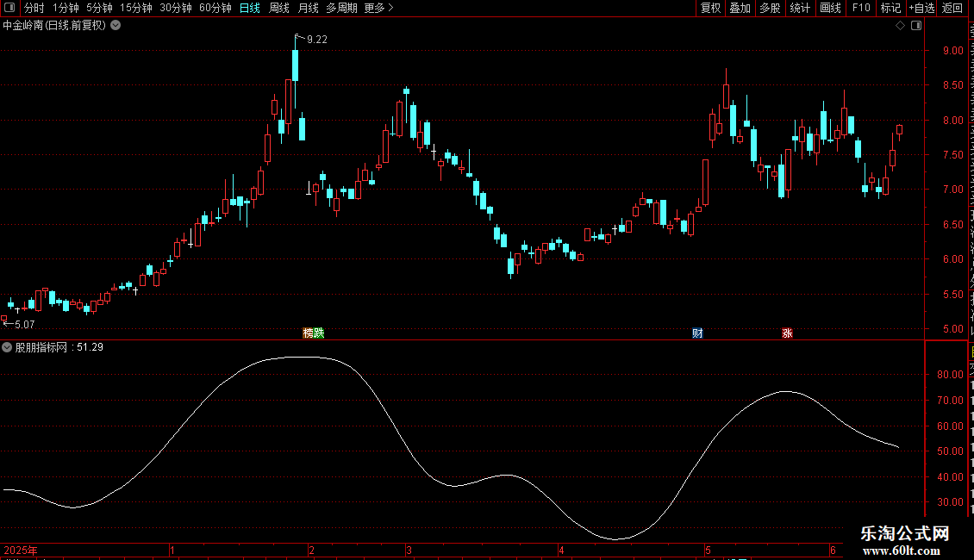Click the 返回 back button
This screenshot has height=560, width=974.
(x=952, y=8)
